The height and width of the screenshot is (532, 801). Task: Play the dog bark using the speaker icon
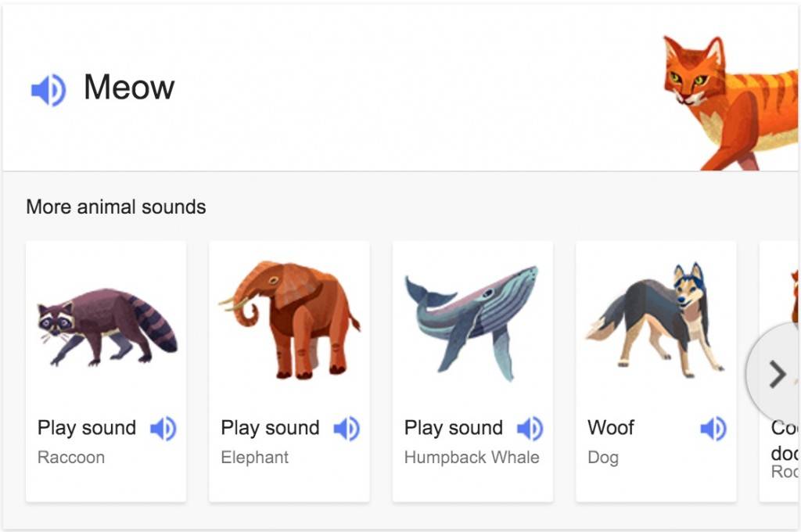pyautogui.click(x=713, y=429)
